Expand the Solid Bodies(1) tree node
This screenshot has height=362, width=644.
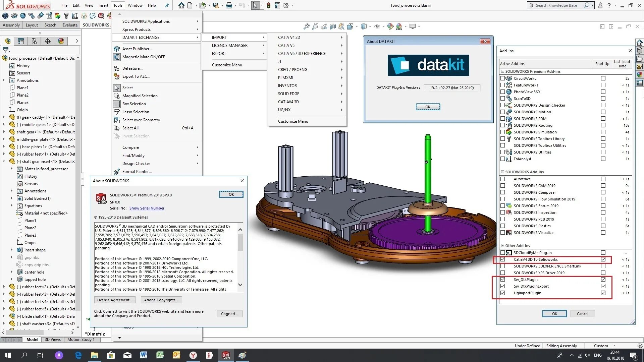coord(12,198)
